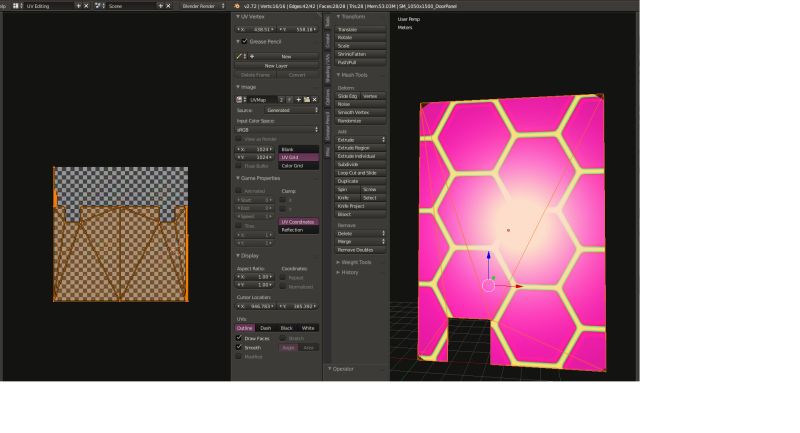Expand the History panel
The image size is (800, 433).
(x=347, y=272)
